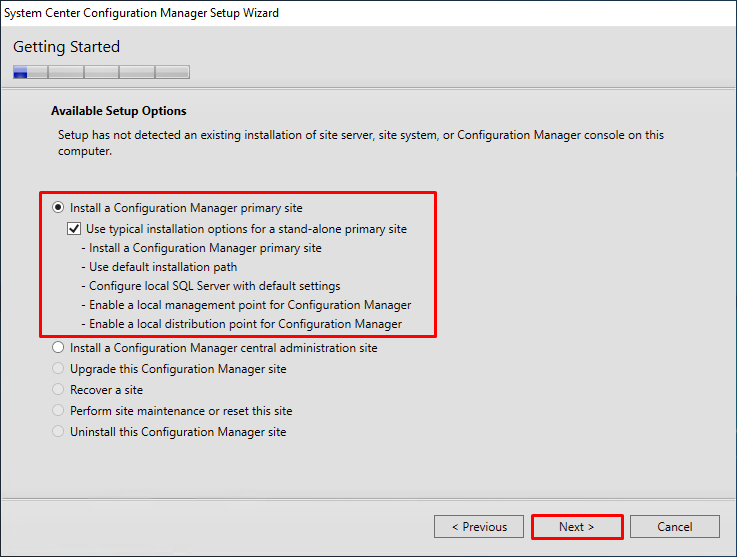Screen dimensions: 737x557
Task: Go back with < Previous button
Action: (479, 527)
